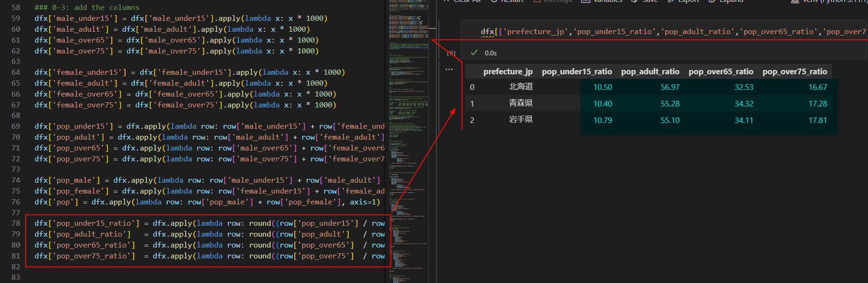Click the 16.67 value cell
Image resolution: width=868 pixels, height=283 pixels.
tap(818, 87)
